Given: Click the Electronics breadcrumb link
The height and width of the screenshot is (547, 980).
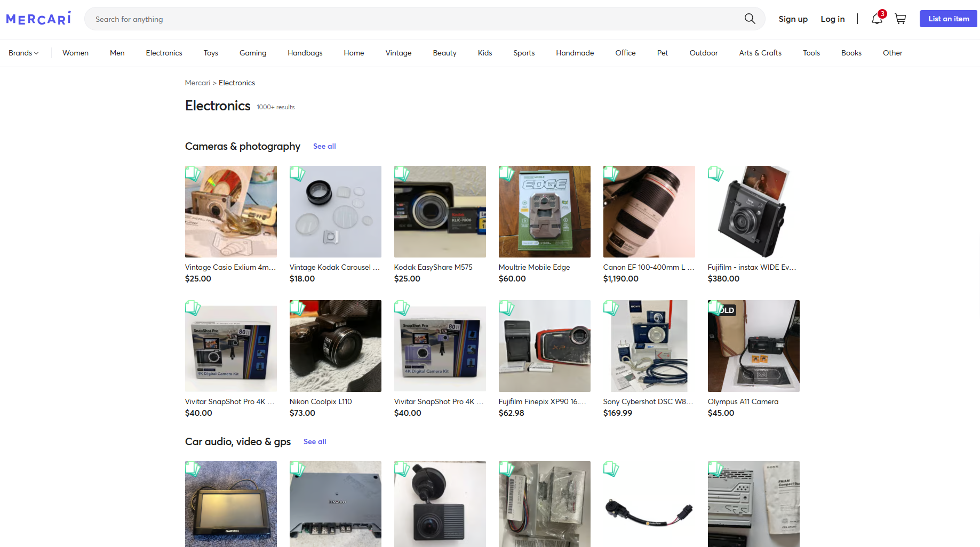Looking at the screenshot, I should click(237, 83).
